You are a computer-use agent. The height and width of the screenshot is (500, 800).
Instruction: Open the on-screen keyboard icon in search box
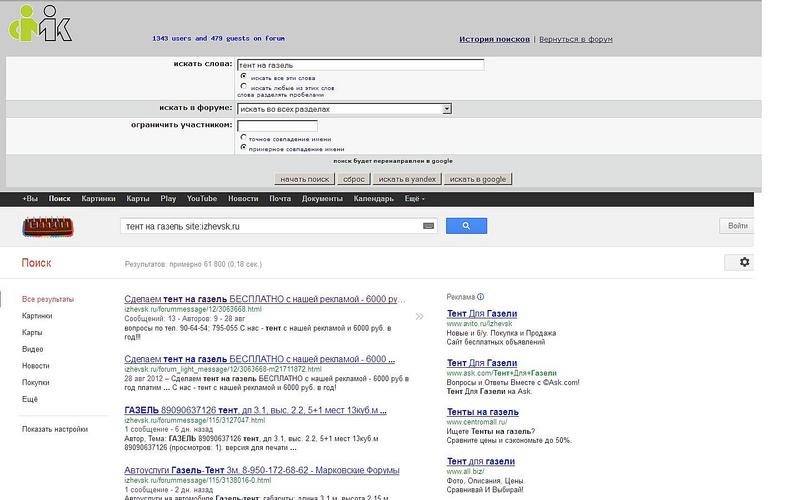(x=429, y=226)
